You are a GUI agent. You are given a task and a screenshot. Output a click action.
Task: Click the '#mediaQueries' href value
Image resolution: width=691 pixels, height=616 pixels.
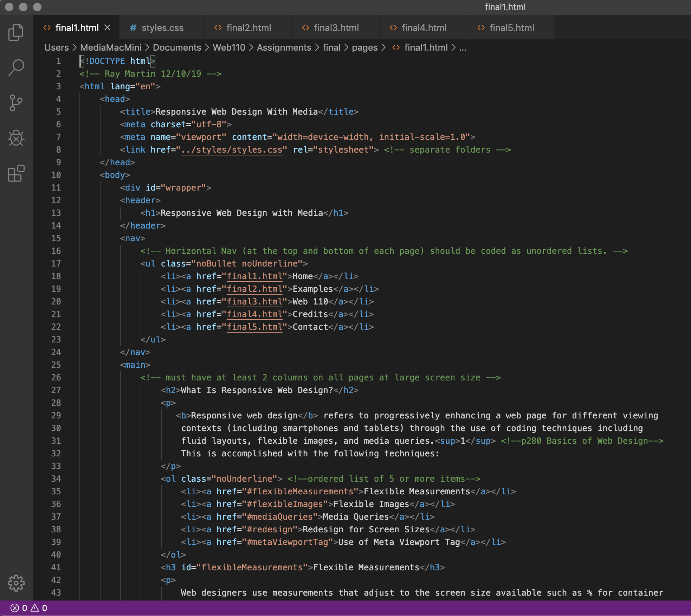[280, 517]
